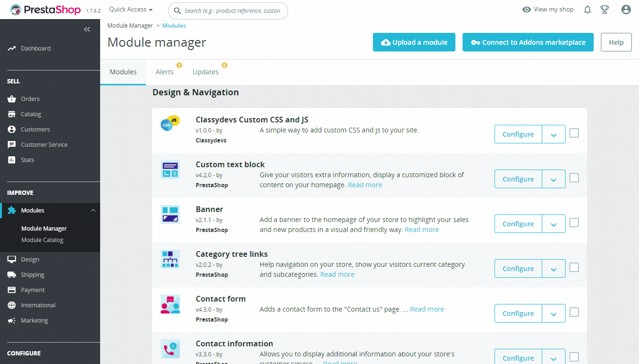Click the Custom text block module icon

[x=170, y=170]
